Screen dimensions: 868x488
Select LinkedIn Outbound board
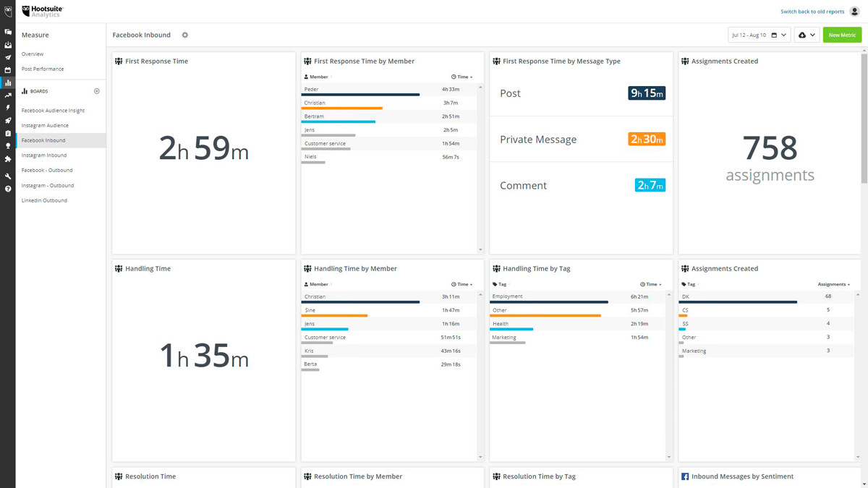tap(44, 200)
